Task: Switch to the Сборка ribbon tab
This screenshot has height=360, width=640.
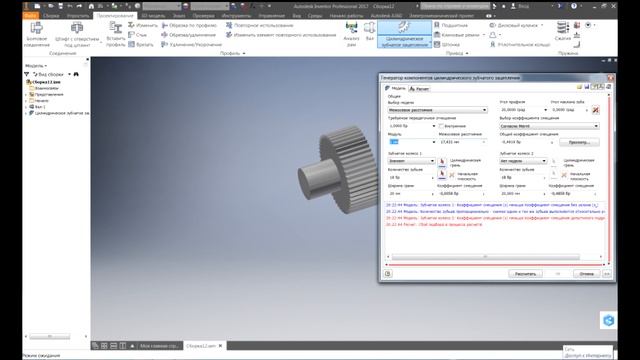Action: (51, 16)
